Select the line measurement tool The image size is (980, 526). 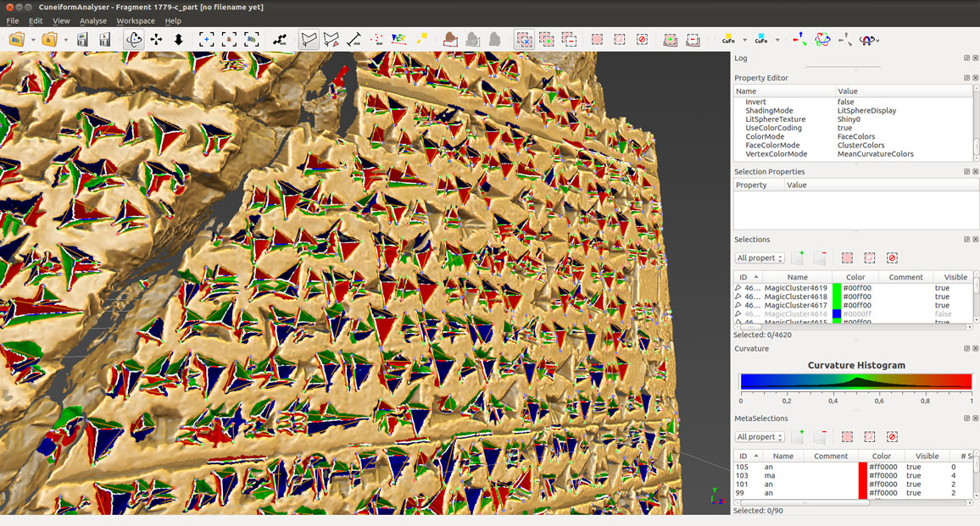tap(354, 38)
